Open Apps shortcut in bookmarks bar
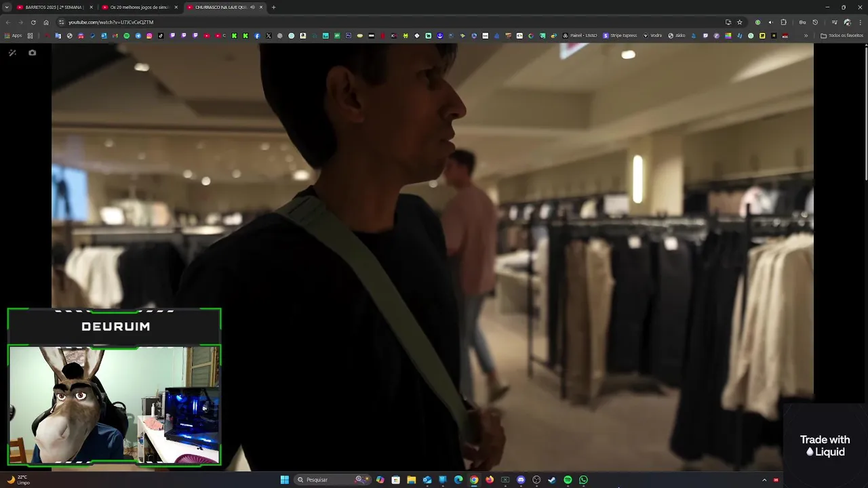Image resolution: width=868 pixels, height=488 pixels. point(14,36)
